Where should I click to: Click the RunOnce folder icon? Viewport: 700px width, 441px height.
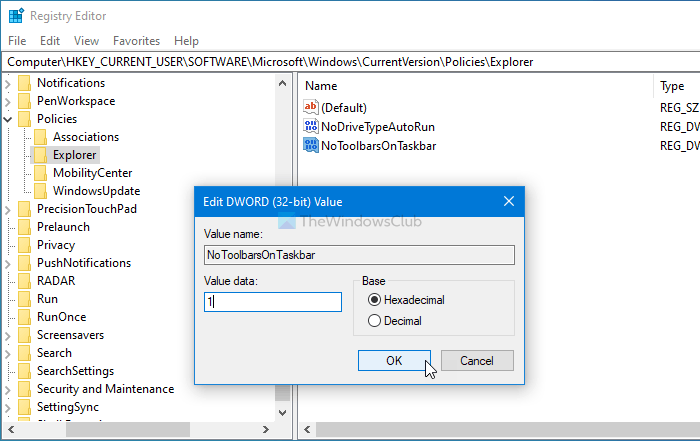click(25, 317)
